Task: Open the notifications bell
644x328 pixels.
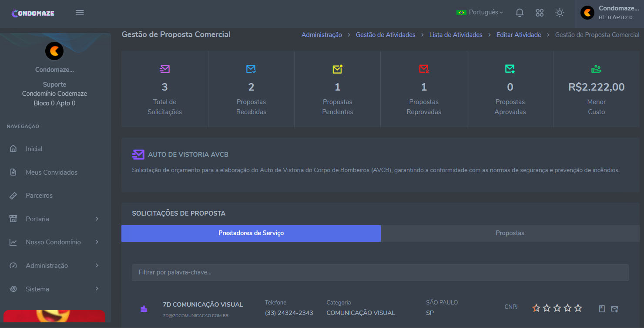Action: 519,13
